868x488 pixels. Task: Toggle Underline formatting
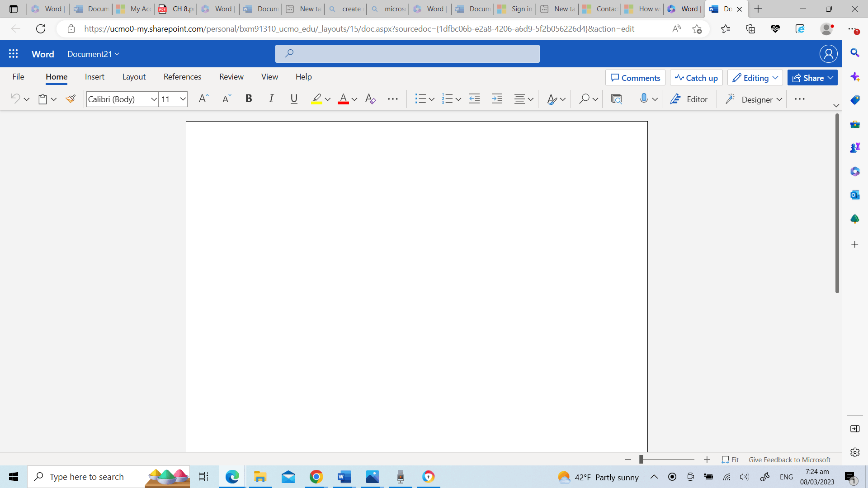pyautogui.click(x=294, y=99)
